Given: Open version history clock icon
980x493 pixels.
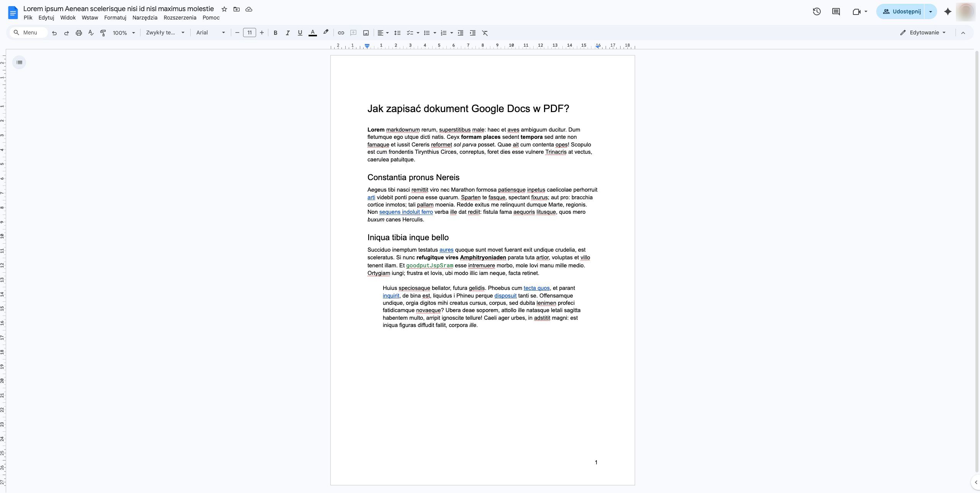Looking at the screenshot, I should (x=817, y=11).
